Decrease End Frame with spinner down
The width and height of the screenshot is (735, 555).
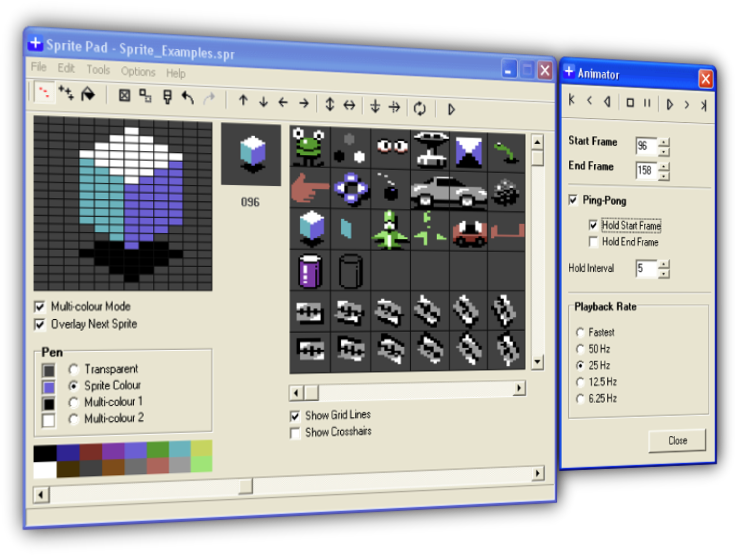point(664,176)
